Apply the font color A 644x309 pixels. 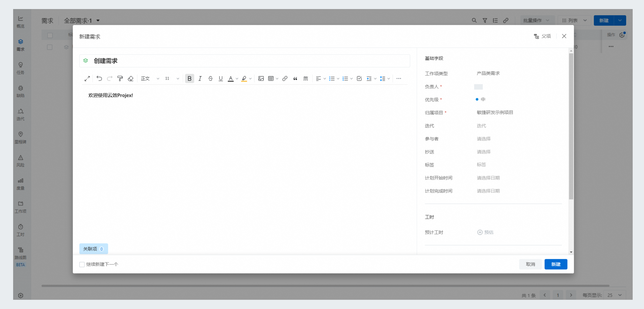(231, 79)
